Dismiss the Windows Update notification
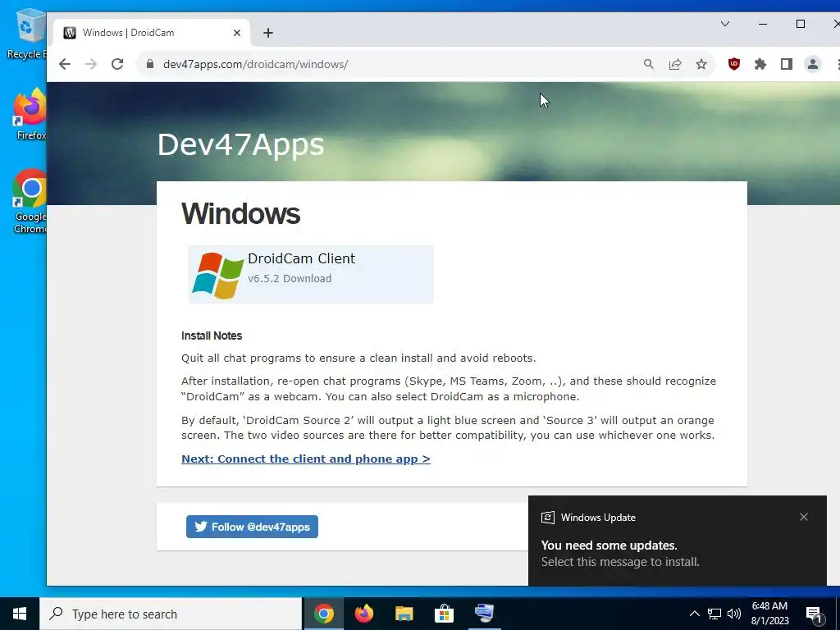This screenshot has width=840, height=630. click(x=804, y=517)
